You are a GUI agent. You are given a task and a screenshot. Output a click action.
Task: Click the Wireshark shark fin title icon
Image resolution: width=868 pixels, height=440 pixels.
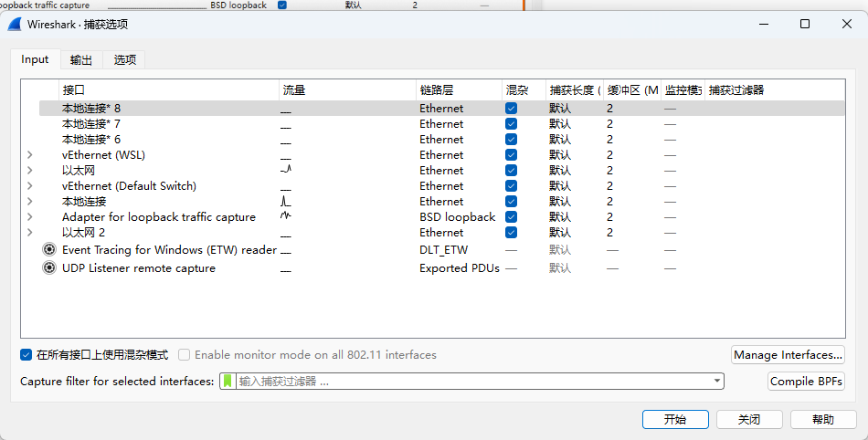point(15,25)
